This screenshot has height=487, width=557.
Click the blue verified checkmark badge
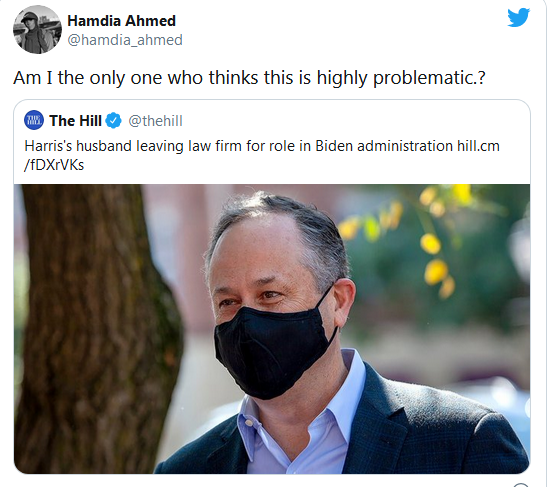[114, 120]
